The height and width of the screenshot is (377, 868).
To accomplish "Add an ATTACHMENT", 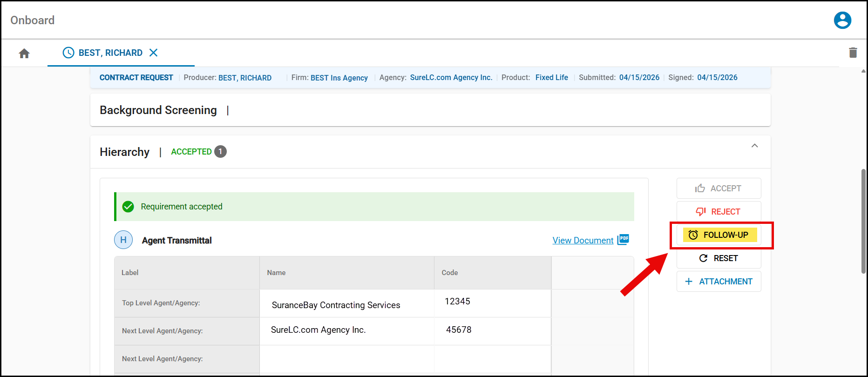I will [x=719, y=282].
